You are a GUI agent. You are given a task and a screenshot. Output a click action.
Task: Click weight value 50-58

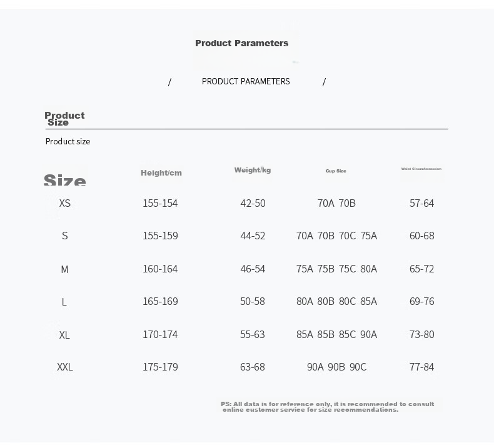click(253, 301)
